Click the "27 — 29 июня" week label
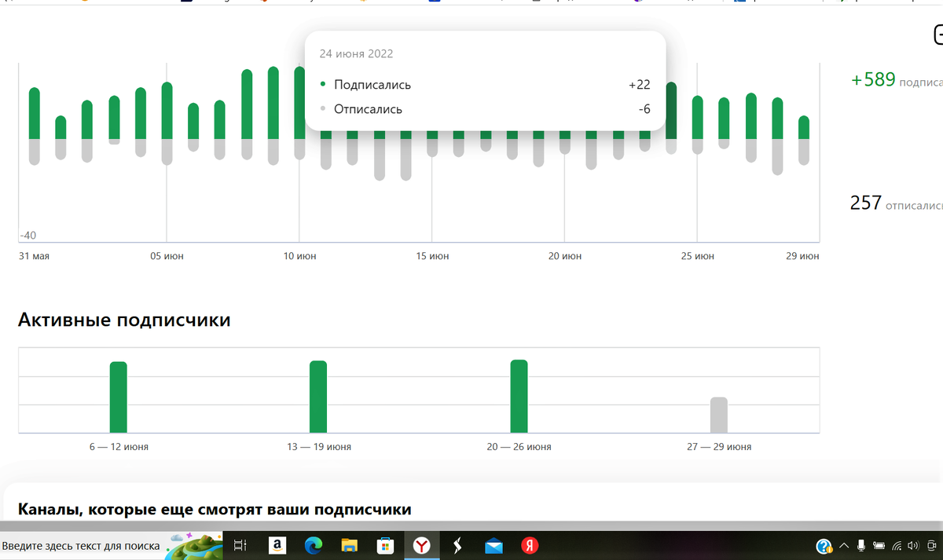This screenshot has width=943, height=560. (x=719, y=446)
